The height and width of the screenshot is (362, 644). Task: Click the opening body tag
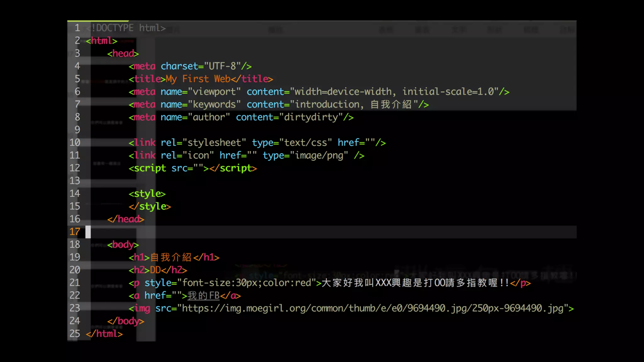pyautogui.click(x=123, y=244)
